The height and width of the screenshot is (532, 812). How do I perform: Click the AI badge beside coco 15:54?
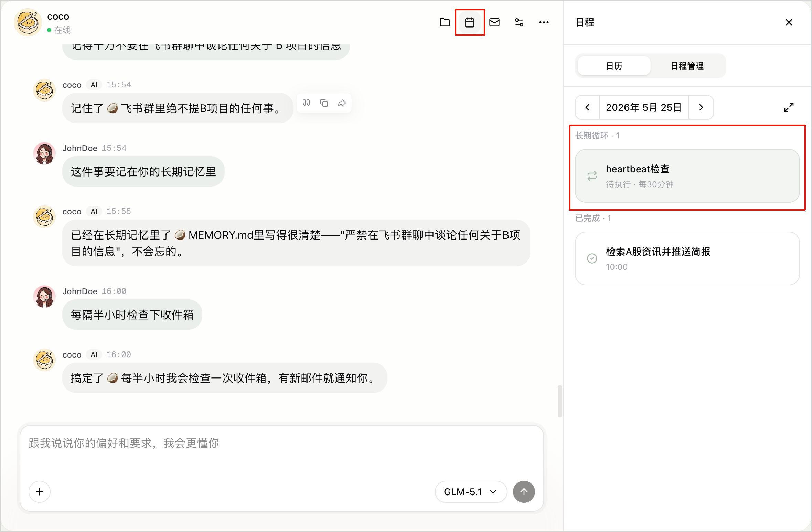[x=94, y=85]
